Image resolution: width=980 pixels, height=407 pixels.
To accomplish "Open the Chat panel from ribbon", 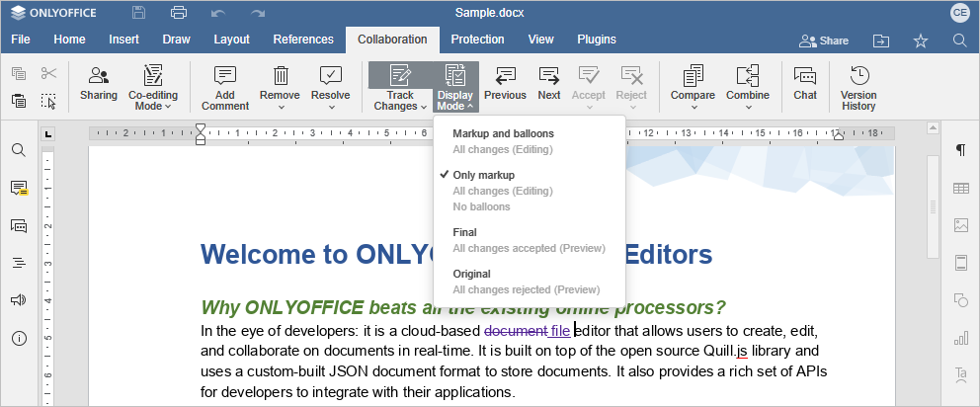I will pyautogui.click(x=805, y=83).
